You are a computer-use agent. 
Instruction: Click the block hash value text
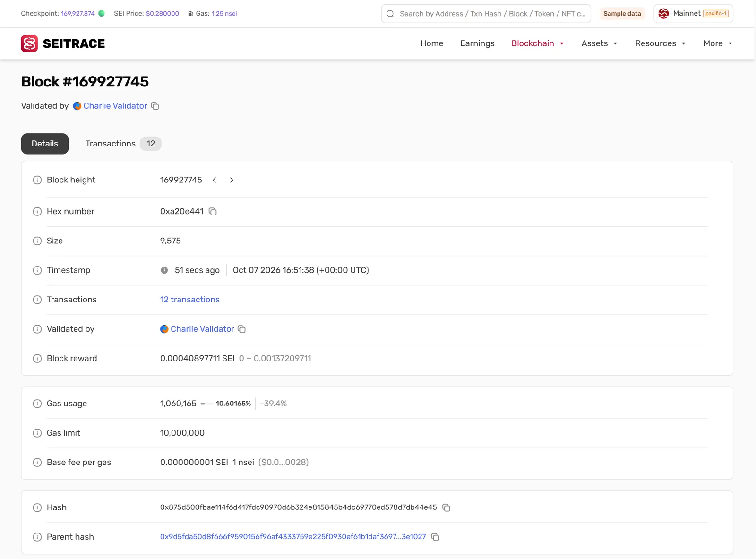point(299,507)
